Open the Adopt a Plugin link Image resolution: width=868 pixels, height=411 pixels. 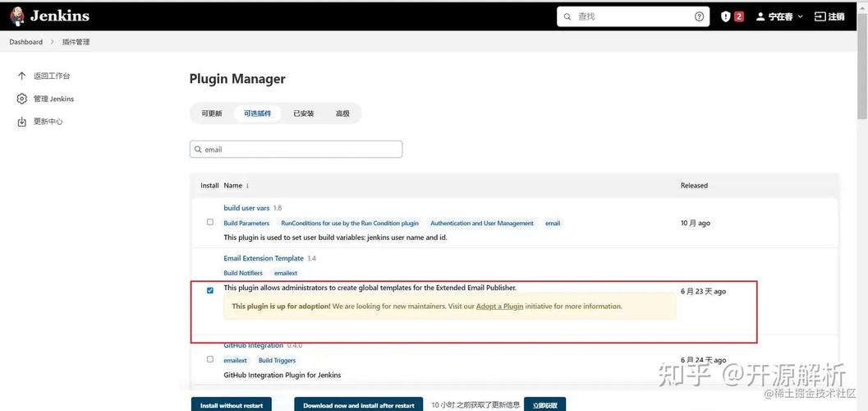[x=499, y=306]
